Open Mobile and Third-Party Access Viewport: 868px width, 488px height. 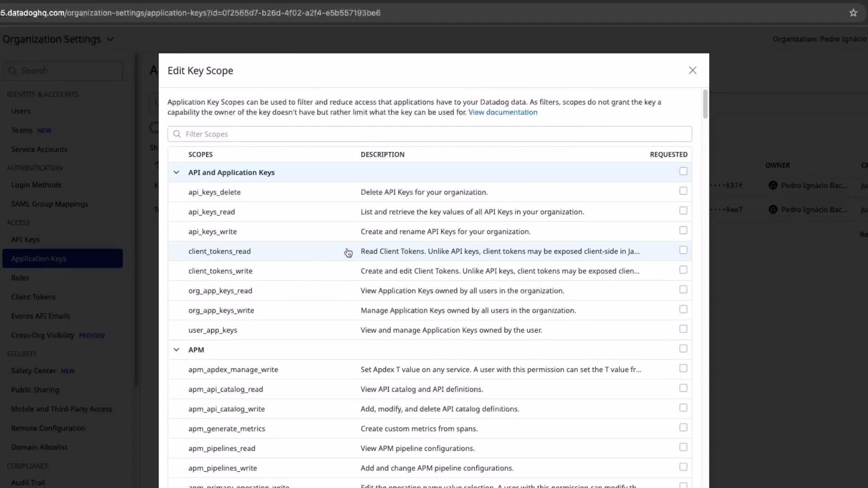click(x=61, y=409)
